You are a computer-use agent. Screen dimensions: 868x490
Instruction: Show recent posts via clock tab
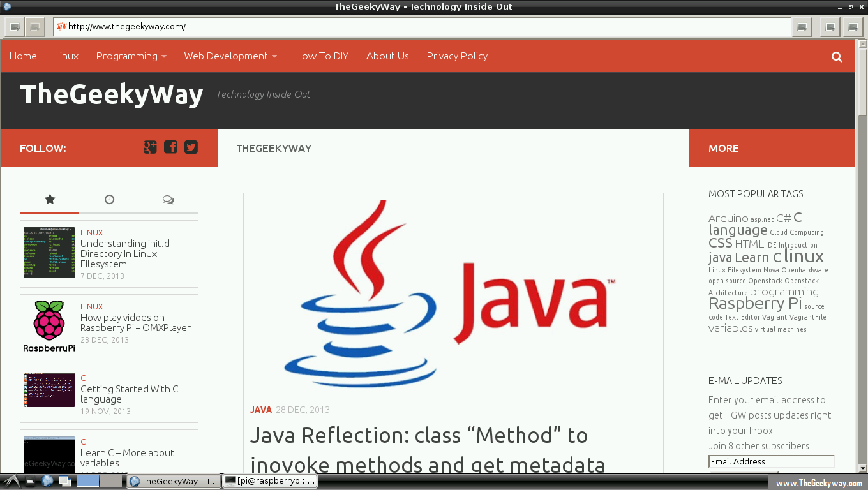[109, 200]
